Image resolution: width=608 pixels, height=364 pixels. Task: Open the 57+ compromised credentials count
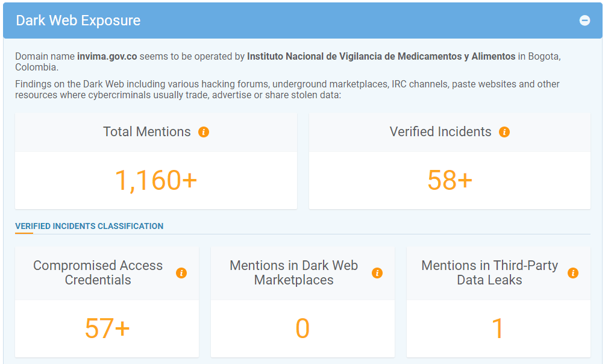[107, 328]
